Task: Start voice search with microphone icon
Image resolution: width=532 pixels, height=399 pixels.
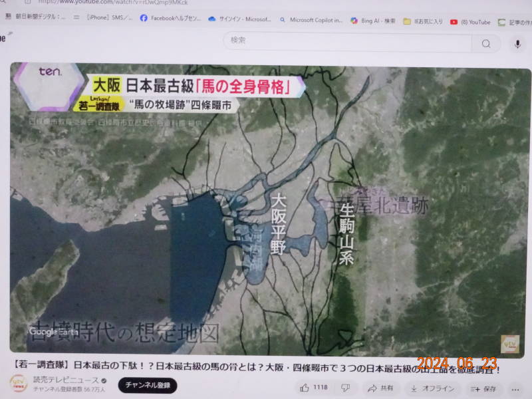Action: tap(517, 44)
